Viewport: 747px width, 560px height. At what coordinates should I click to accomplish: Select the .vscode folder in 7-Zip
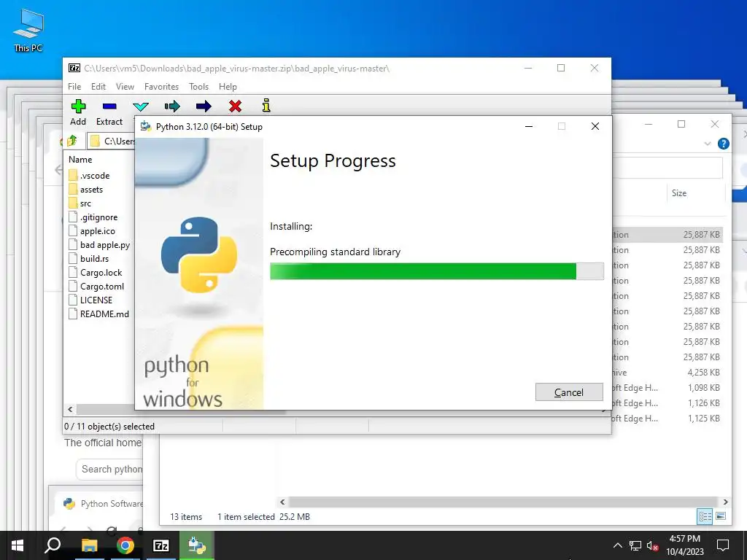click(90, 176)
